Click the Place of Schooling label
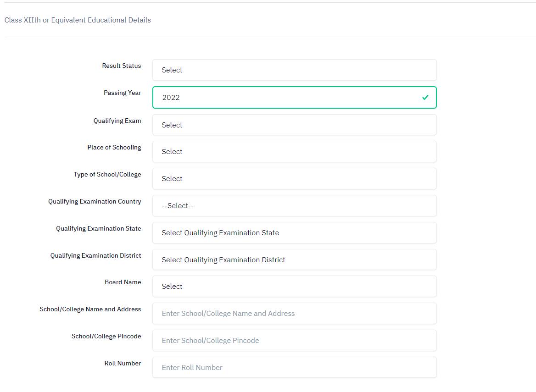The width and height of the screenshot is (536, 392). (x=114, y=147)
